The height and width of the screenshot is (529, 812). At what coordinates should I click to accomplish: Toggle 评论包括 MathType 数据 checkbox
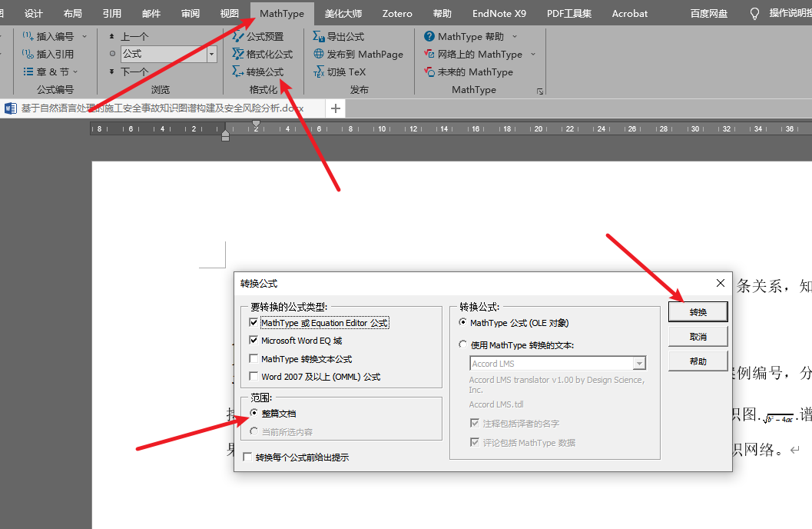[474, 442]
